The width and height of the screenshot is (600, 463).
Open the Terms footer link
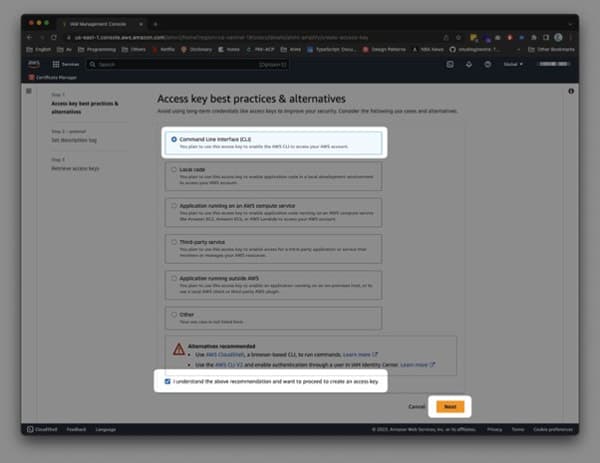click(518, 429)
